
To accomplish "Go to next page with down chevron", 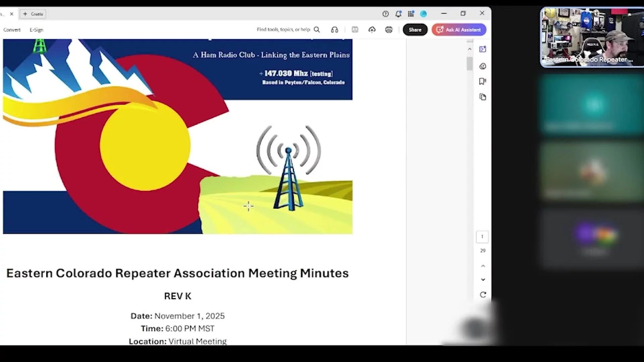I will coord(483,280).
